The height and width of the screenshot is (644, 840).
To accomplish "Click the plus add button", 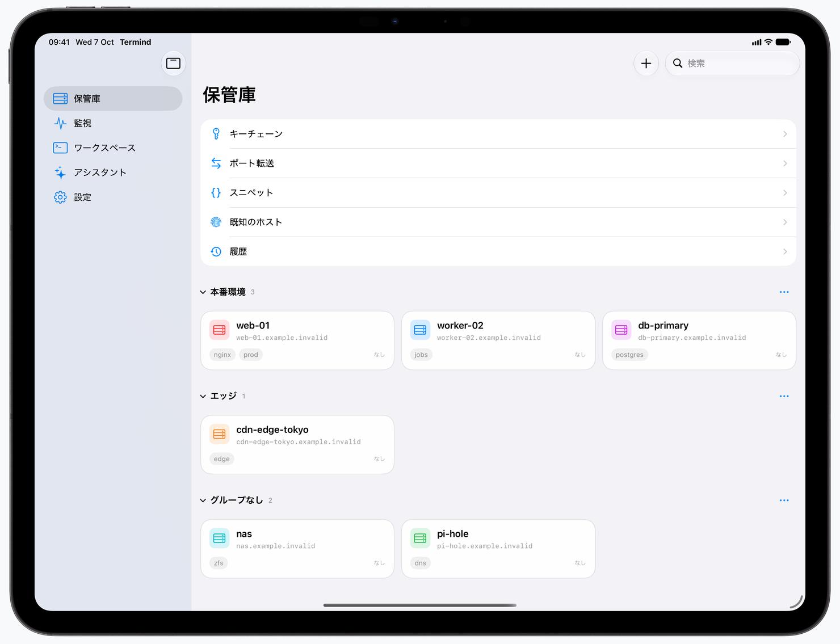I will click(646, 64).
